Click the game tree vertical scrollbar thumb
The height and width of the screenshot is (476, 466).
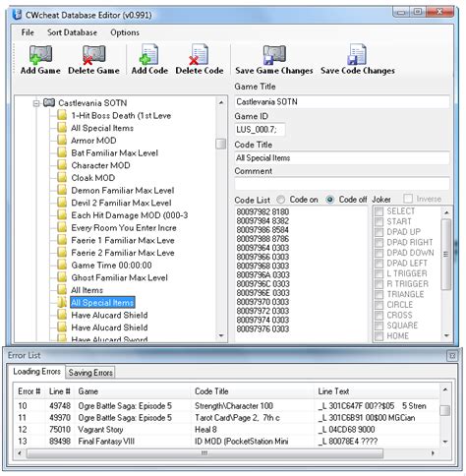tap(221, 144)
